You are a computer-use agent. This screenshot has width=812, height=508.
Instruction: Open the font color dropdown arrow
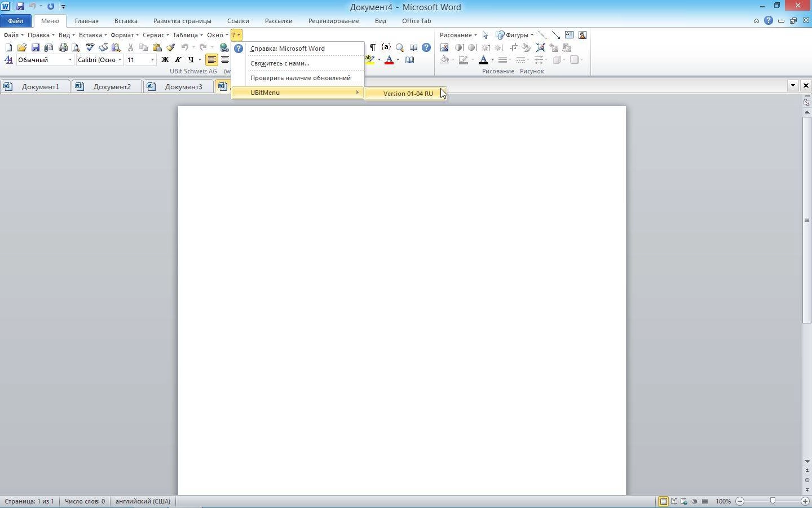[398, 60]
